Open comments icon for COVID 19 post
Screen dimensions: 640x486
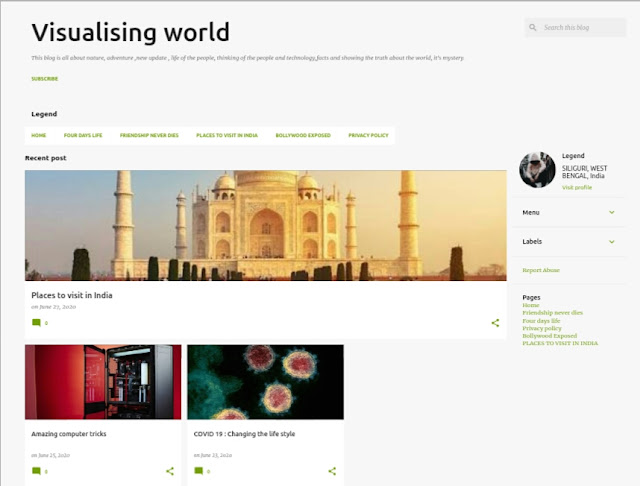199,471
